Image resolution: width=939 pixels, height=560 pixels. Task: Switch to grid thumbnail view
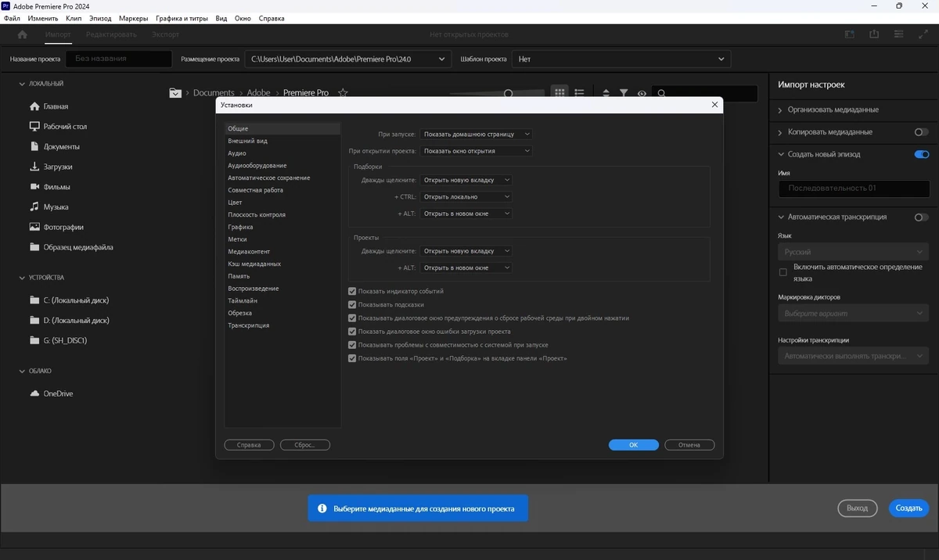[559, 92]
